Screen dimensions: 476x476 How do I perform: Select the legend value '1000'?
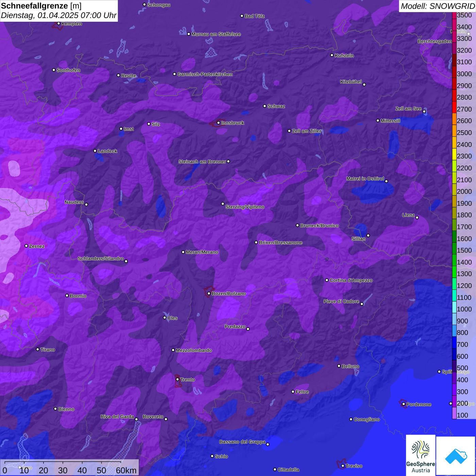(x=464, y=309)
